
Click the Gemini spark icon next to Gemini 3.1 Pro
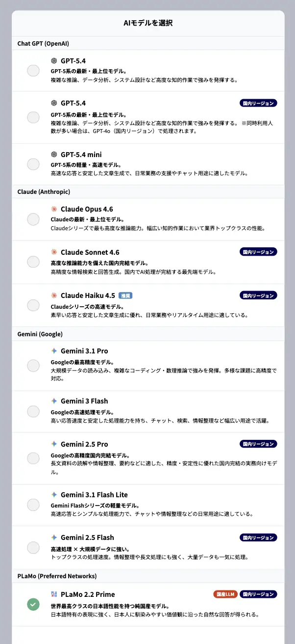53,351
